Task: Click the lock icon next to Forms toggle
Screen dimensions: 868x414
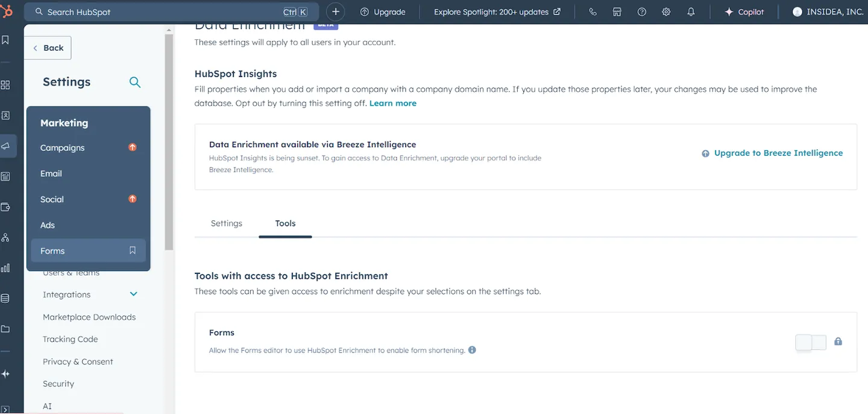Action: pyautogui.click(x=838, y=342)
